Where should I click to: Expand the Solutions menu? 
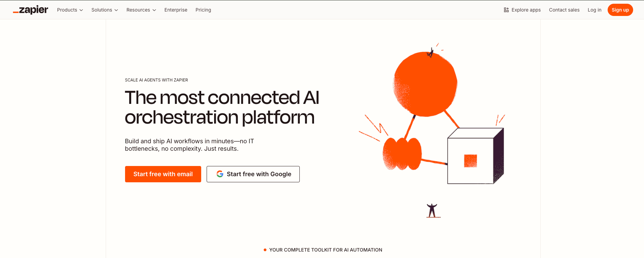(104, 10)
